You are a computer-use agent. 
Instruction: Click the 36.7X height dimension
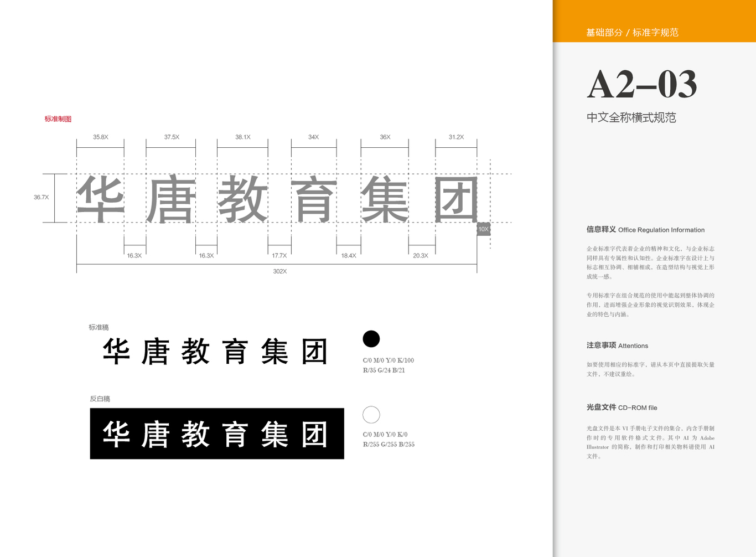coord(41,197)
